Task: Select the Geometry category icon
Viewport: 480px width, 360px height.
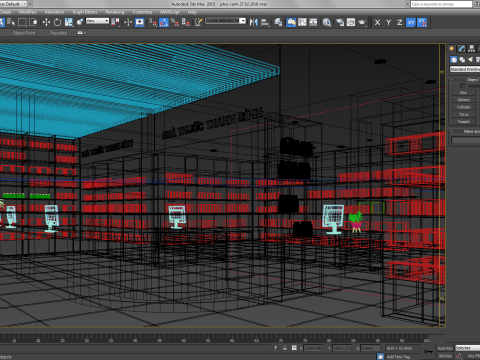Action: click(x=454, y=60)
